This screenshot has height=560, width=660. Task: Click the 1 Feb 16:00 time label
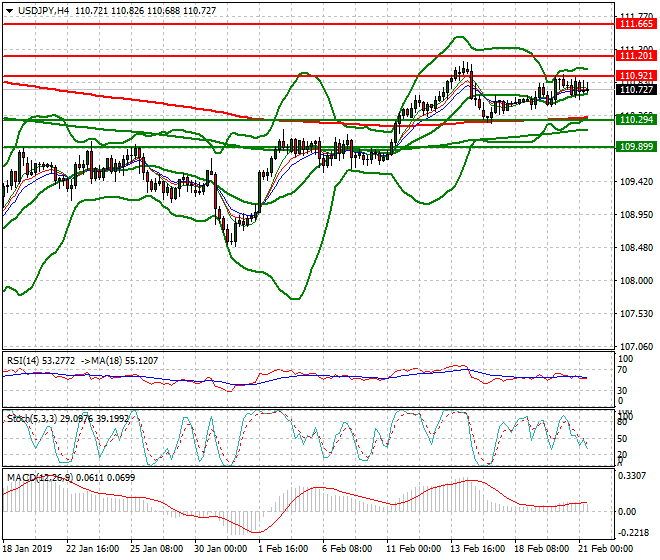283,549
